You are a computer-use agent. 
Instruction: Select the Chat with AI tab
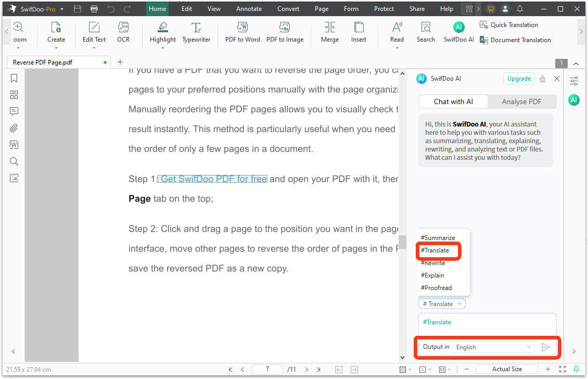pos(453,102)
